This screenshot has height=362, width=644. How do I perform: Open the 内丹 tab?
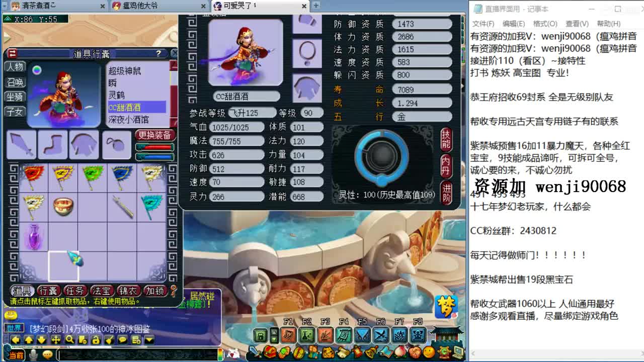point(446,166)
